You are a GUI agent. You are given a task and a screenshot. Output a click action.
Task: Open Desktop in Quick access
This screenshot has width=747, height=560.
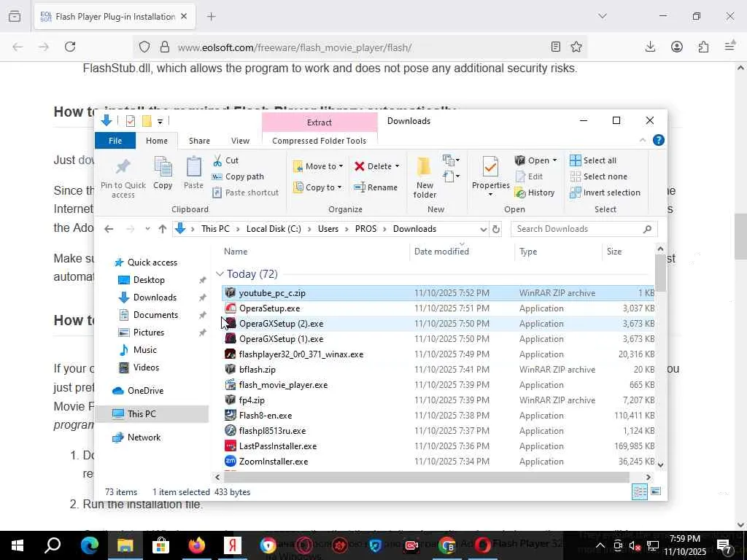[149, 280]
